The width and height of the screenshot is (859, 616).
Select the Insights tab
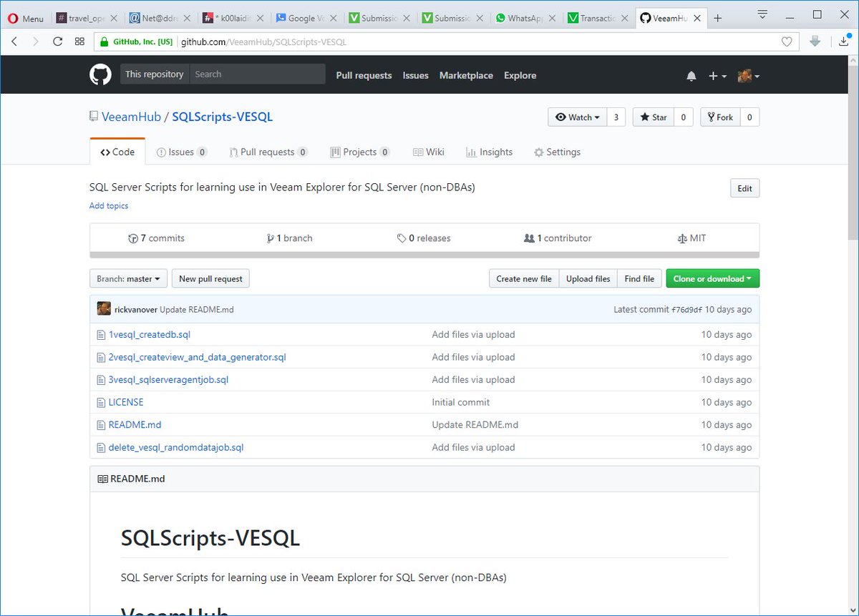tap(489, 152)
